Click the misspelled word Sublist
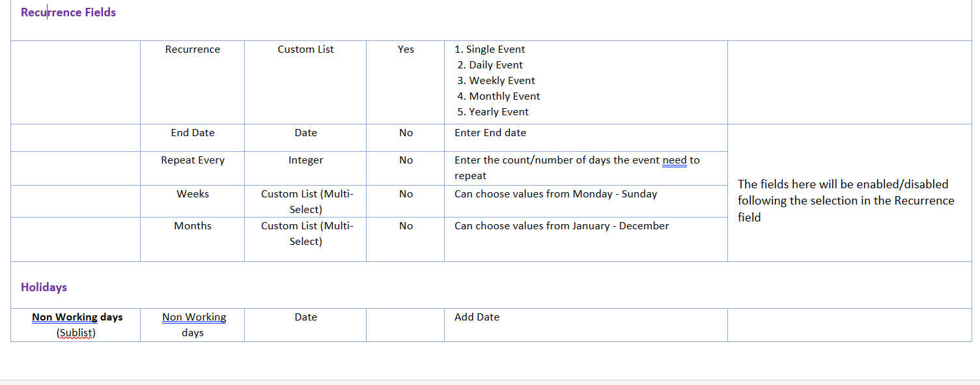This screenshot has width=980, height=385. (76, 333)
